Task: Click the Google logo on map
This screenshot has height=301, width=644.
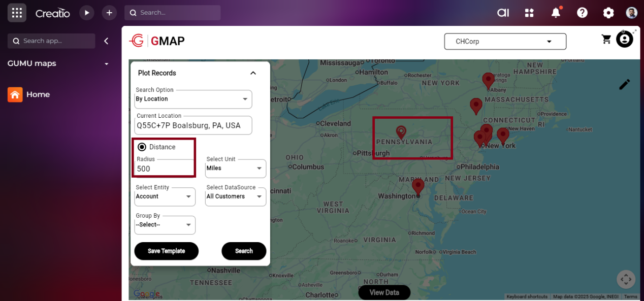Action: click(146, 294)
